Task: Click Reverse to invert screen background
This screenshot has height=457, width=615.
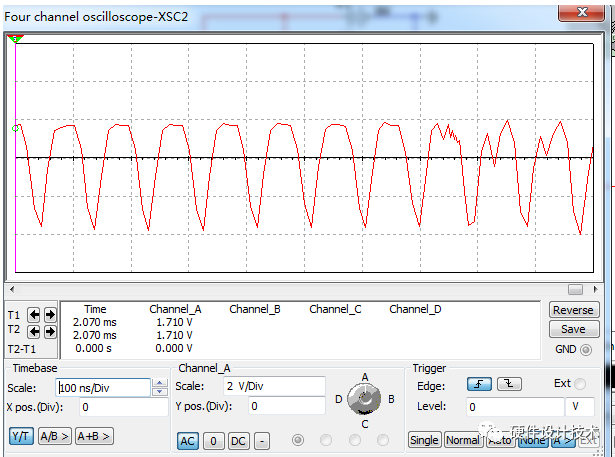Action: tap(573, 310)
